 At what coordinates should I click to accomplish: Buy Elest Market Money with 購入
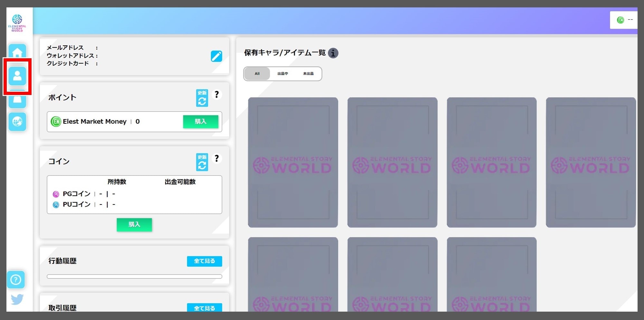click(x=201, y=122)
